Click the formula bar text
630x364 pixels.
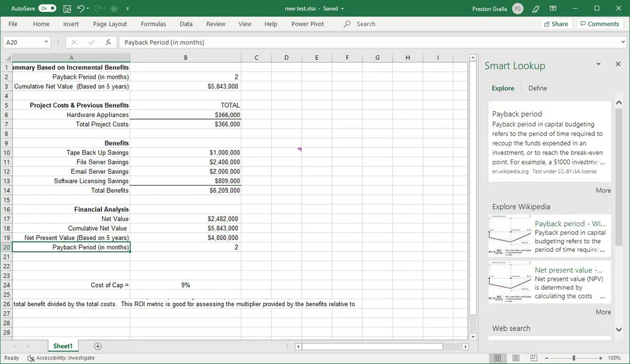(164, 42)
